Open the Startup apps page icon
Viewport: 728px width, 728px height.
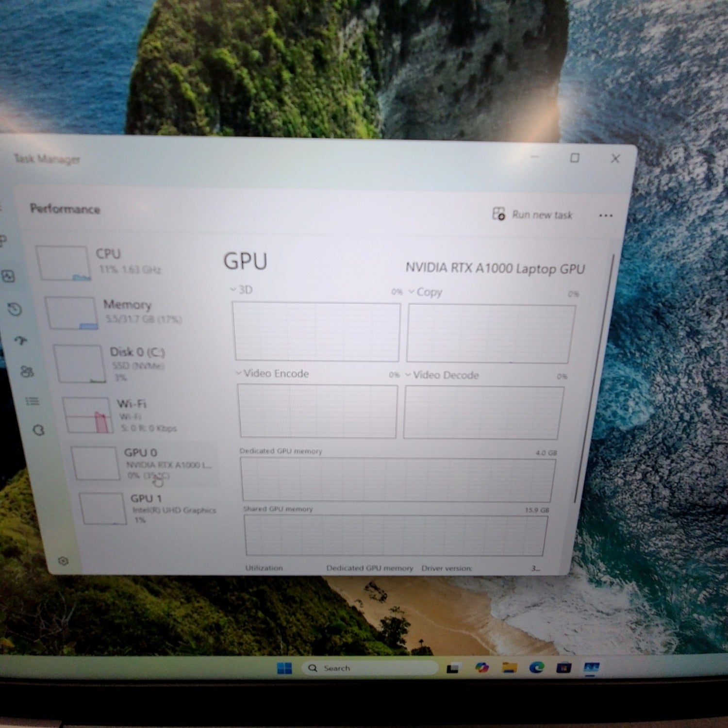(20, 341)
